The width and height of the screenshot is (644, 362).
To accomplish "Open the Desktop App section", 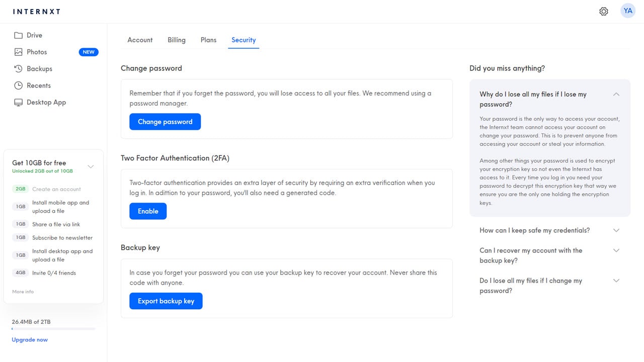I will (46, 102).
